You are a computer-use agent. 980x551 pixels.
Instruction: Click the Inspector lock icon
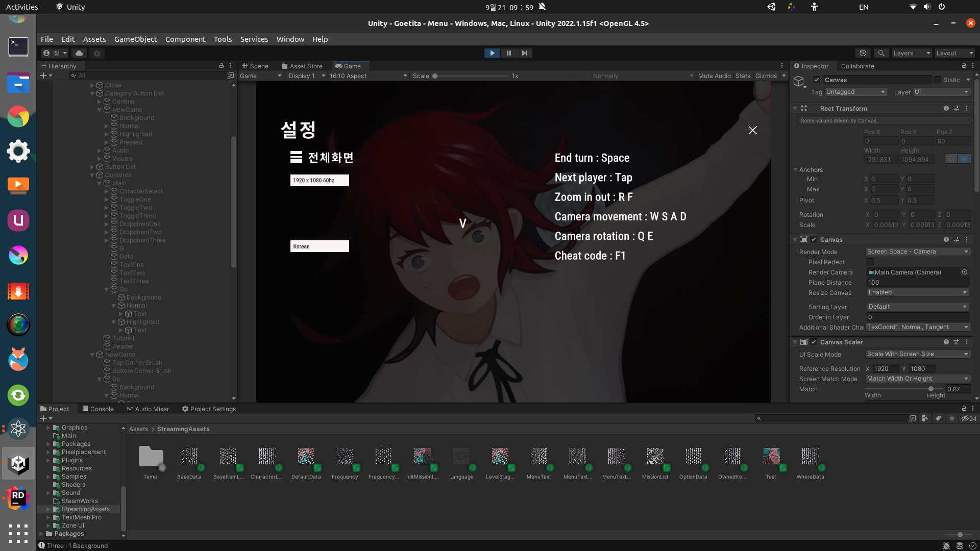tap(964, 66)
